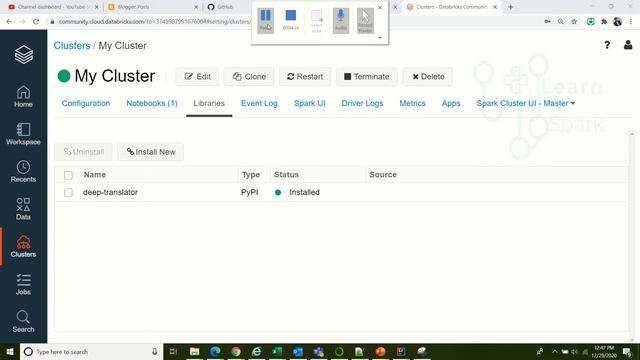Show hidden system tray icons

coord(554,351)
